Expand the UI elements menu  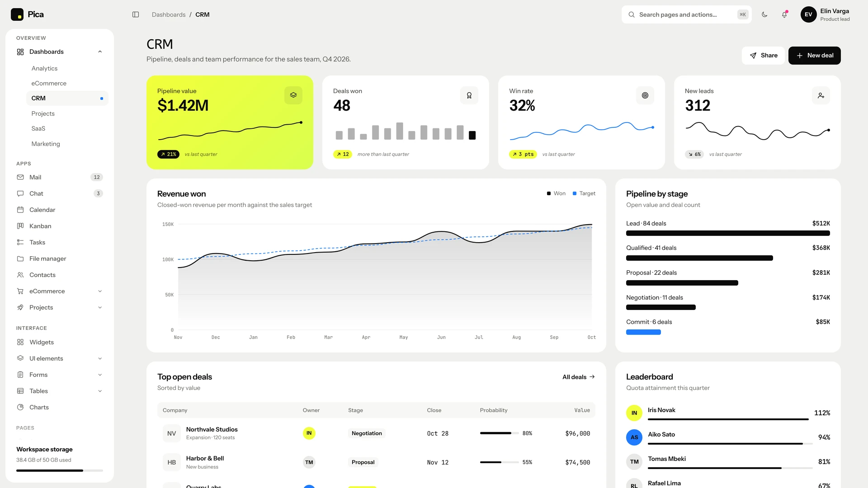pyautogui.click(x=60, y=358)
